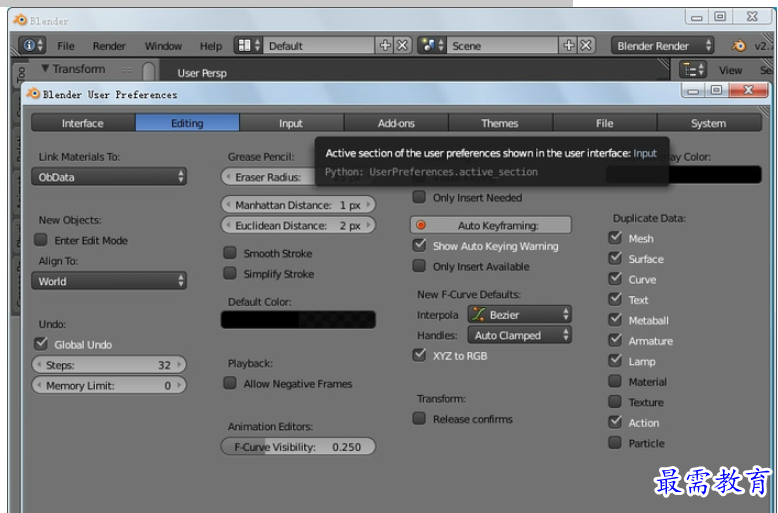Switch to the File preferences tab
The width and height of the screenshot is (778, 513).
coord(605,123)
